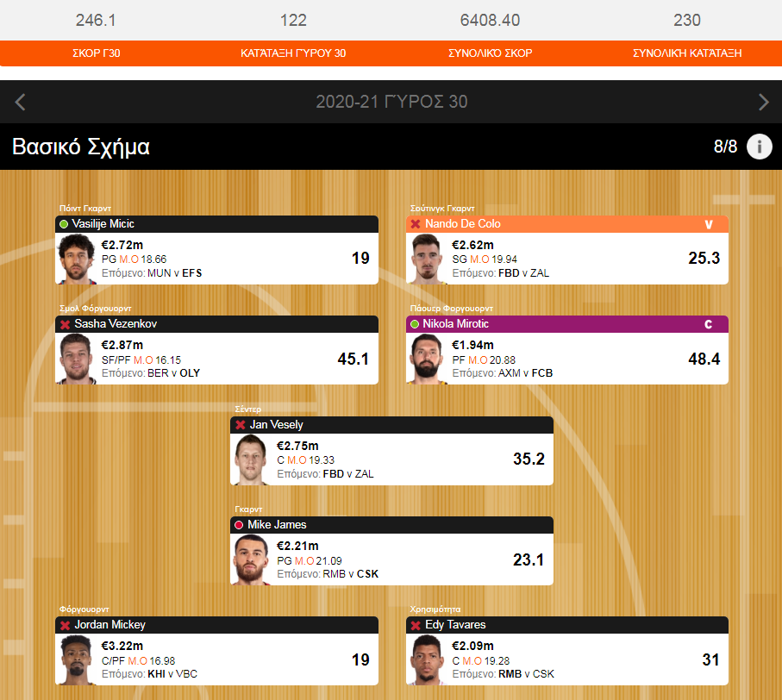This screenshot has height=700, width=782.
Task: Click the red X on Nando De Colo
Action: pos(416,224)
